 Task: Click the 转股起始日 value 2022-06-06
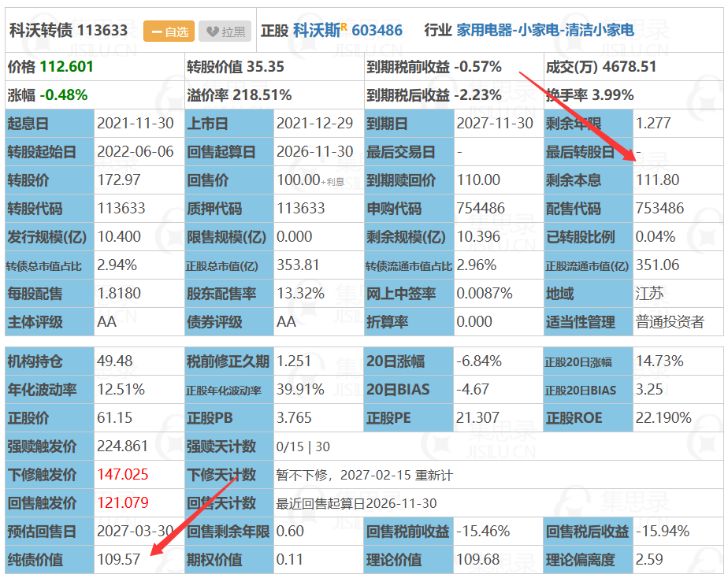(135, 152)
